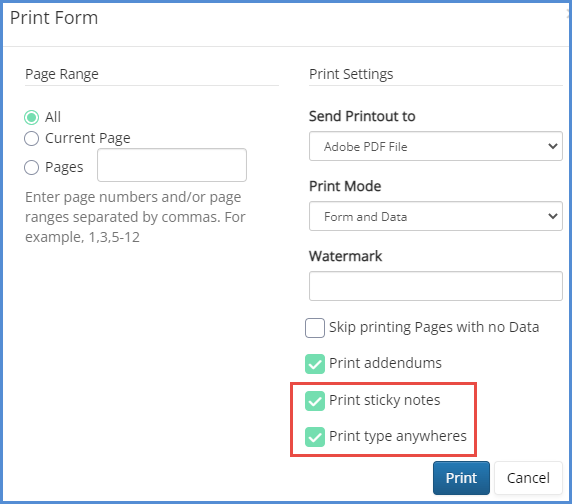The width and height of the screenshot is (572, 504).
Task: Select the Pages radio button
Action: (x=31, y=167)
